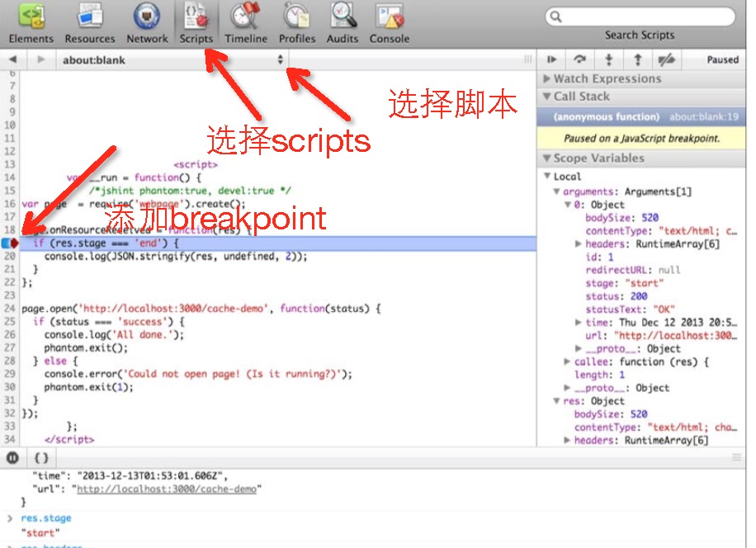Step out of current function
The width and height of the screenshot is (756, 548).
637,59
